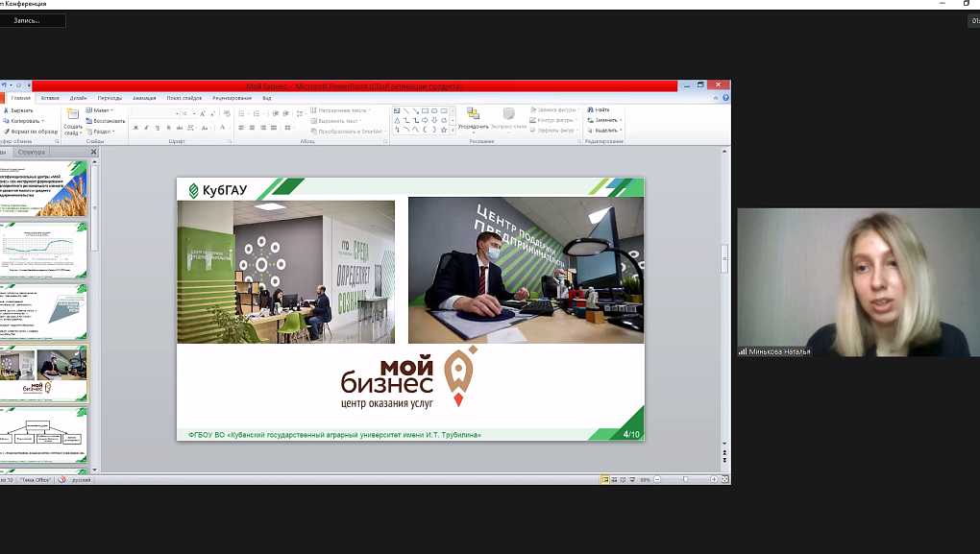Open change case (Aa) dropdown
Viewport: 980px width, 554px height.
point(207,128)
